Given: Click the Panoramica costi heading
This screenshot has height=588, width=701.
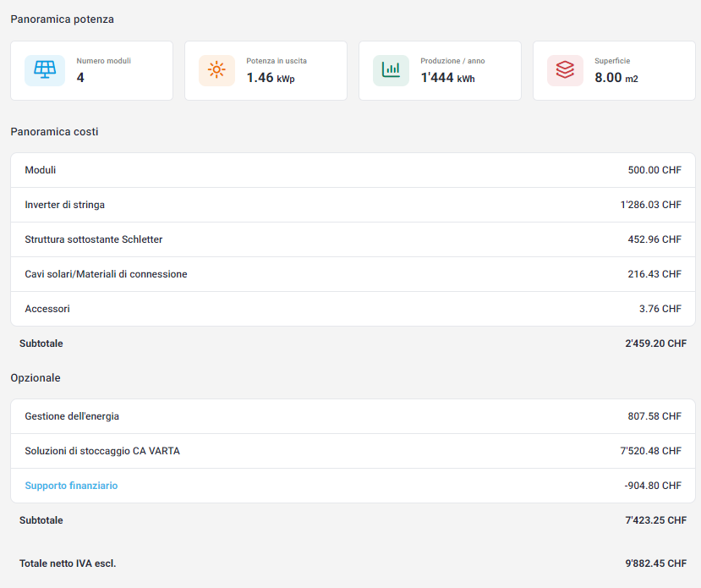Looking at the screenshot, I should point(55,132).
